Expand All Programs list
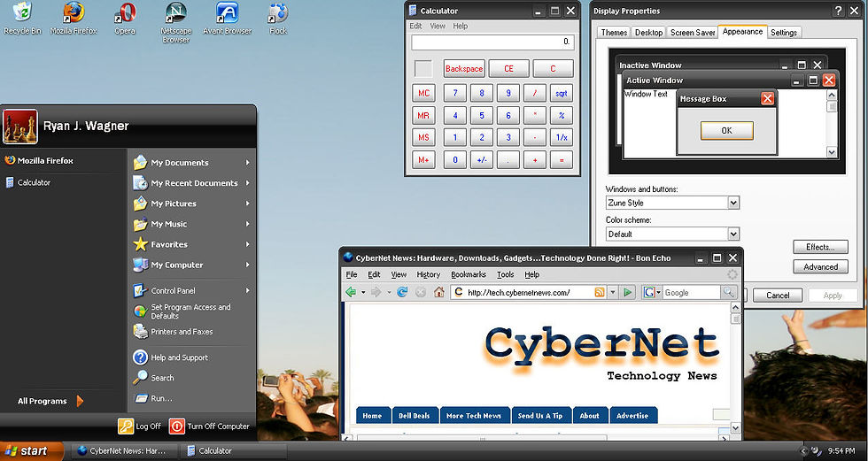The height and width of the screenshot is (461, 868). tap(50, 402)
